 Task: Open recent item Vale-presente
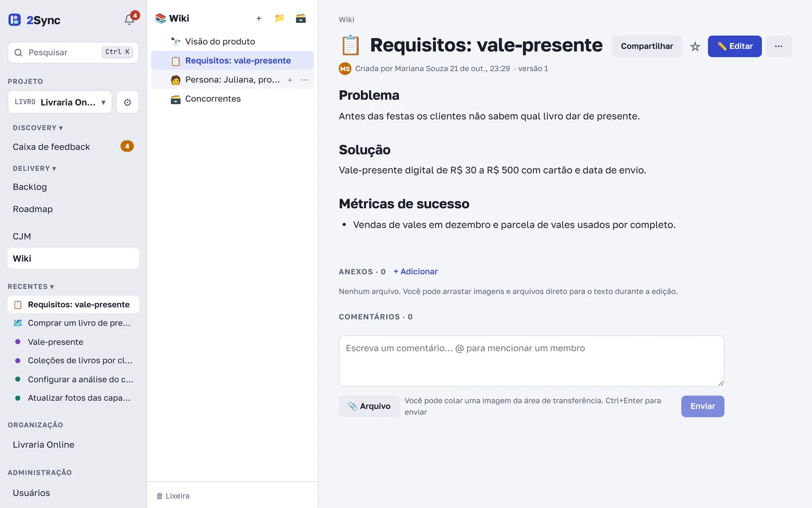coord(73,342)
